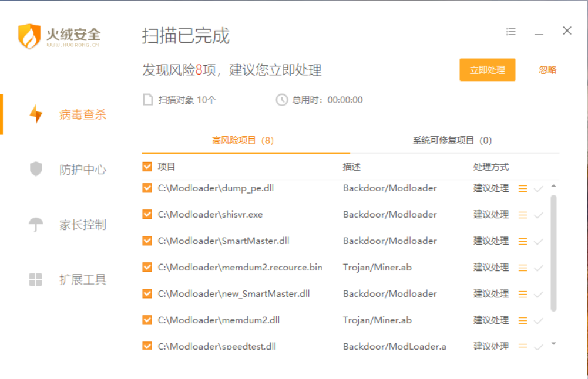
Task: Click the details icon for dump_pe.dll
Action: pyautogui.click(x=523, y=189)
